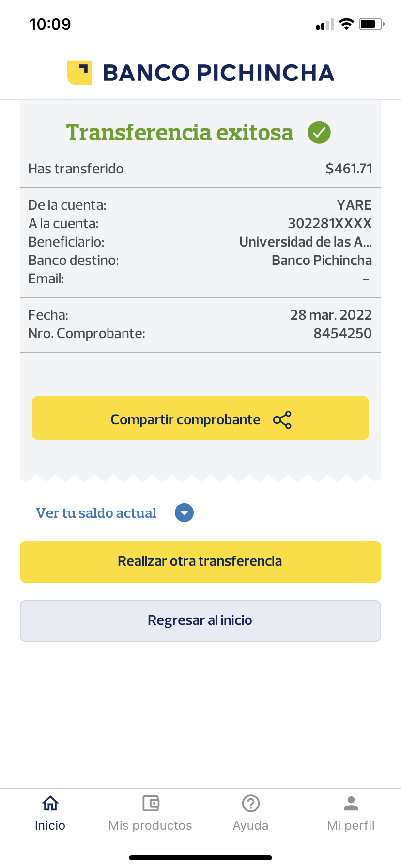This screenshot has height=868, width=401.
Task: Tap the Mi perfil person icon
Action: pos(351,804)
